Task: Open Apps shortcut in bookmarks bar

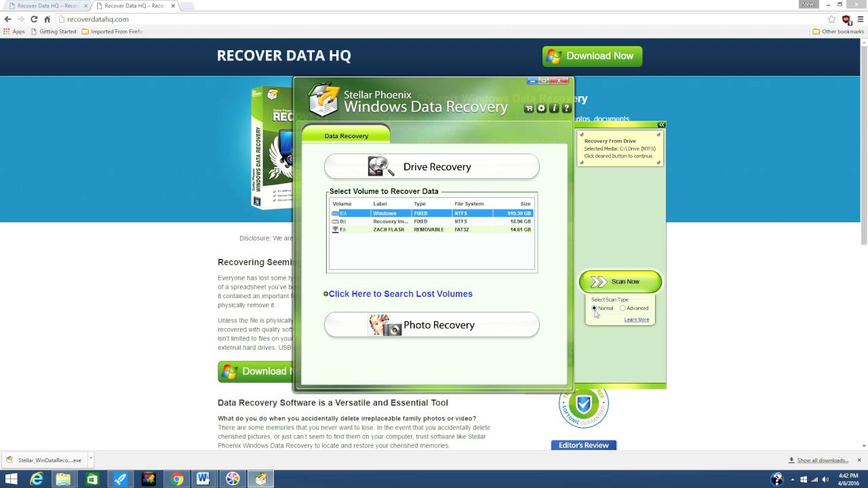Action: tap(14, 31)
